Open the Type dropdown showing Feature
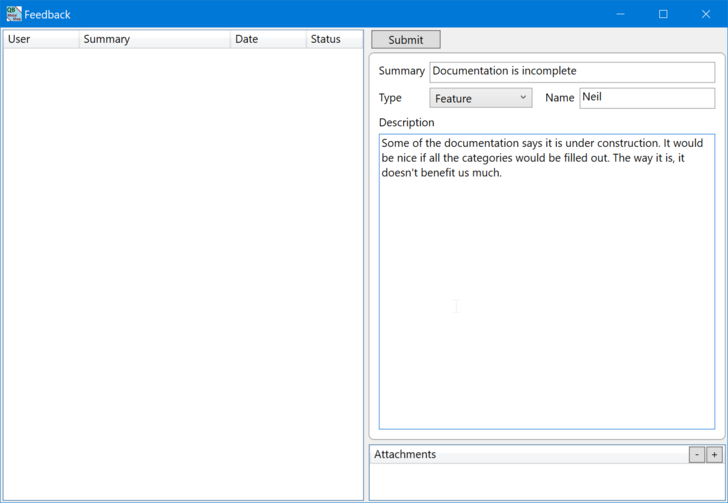The width and height of the screenshot is (728, 503). pos(481,98)
